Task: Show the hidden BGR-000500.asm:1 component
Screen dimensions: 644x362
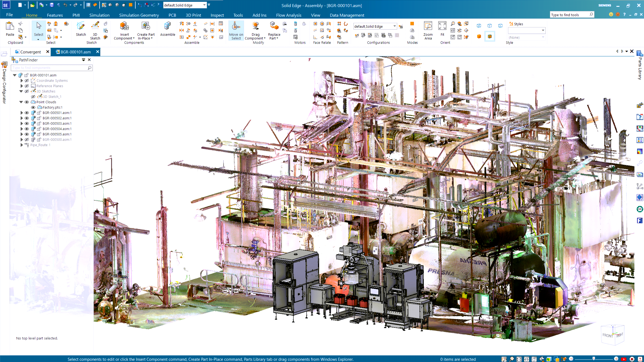Action: tap(27, 139)
